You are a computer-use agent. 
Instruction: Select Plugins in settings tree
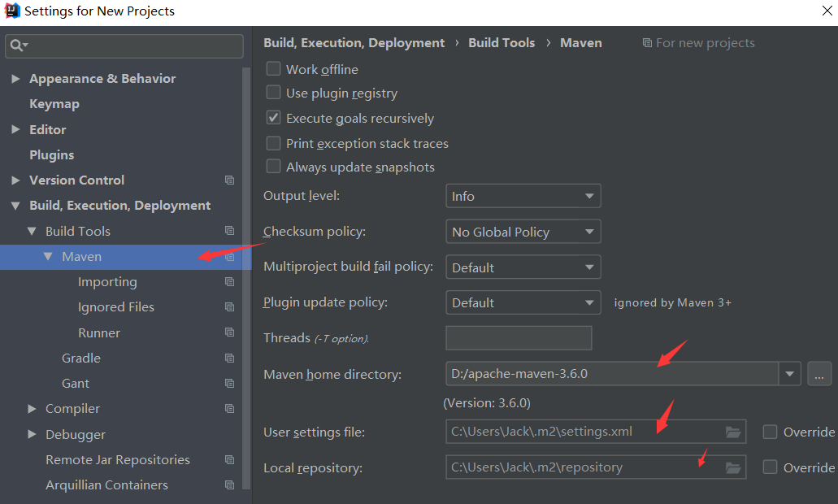tap(52, 155)
